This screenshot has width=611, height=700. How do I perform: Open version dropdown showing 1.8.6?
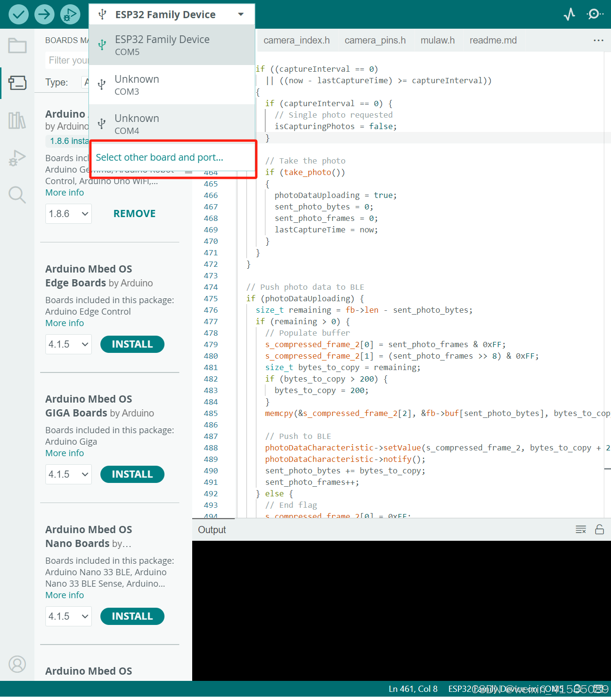[x=68, y=214]
